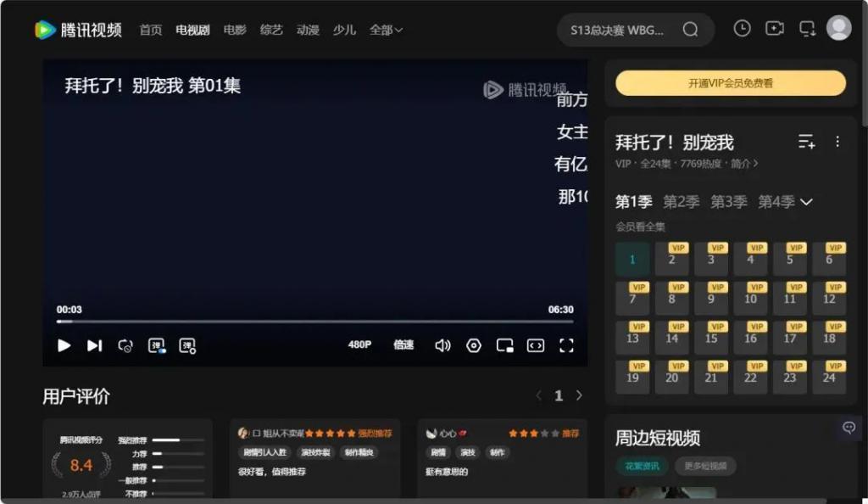Skip to the next episode
The width and height of the screenshot is (868, 504).
click(x=94, y=345)
